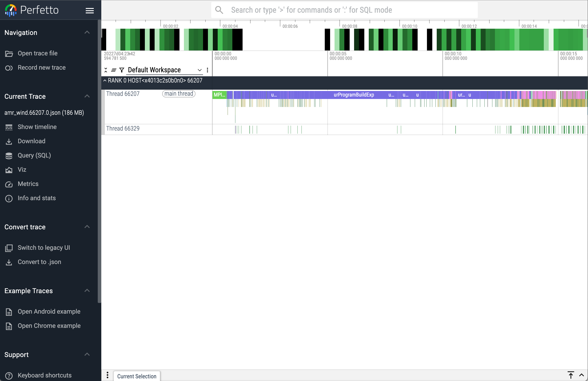
Task: Click the amr_wind.66207.0.json trace name
Action: click(x=44, y=113)
